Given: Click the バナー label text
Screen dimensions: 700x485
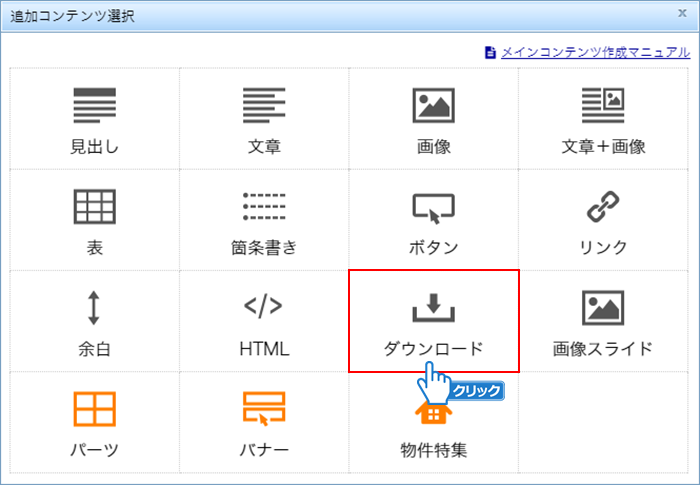Looking at the screenshot, I should coord(264,450).
